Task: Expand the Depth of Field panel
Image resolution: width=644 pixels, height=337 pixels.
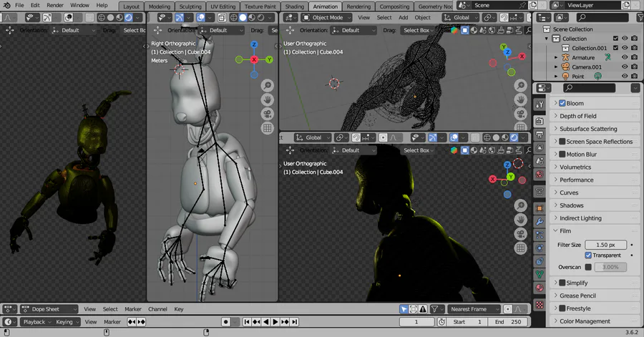Action: [595, 116]
